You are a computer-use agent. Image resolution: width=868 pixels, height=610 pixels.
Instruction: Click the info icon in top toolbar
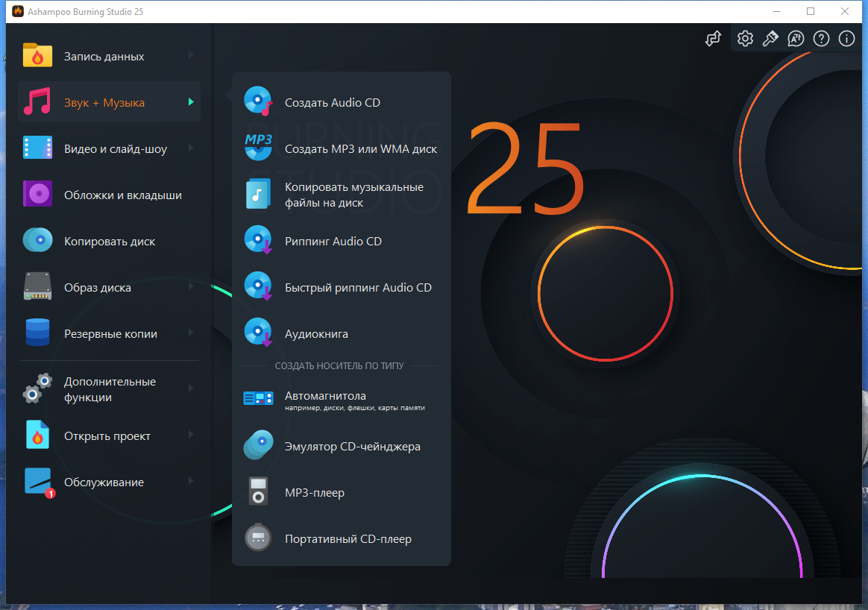click(x=846, y=38)
